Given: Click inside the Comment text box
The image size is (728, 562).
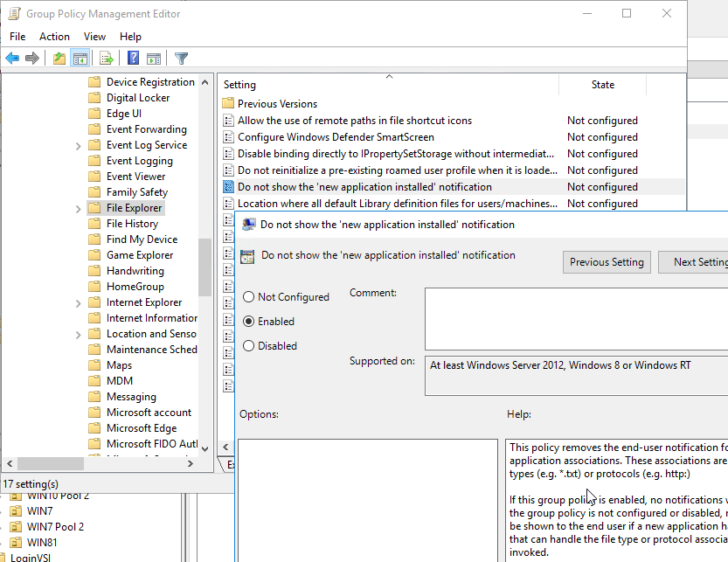Looking at the screenshot, I should (x=576, y=319).
